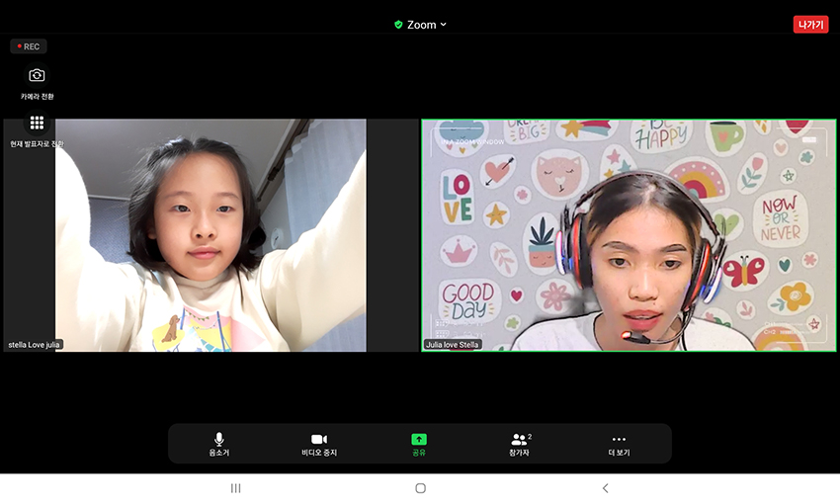Image resolution: width=840 pixels, height=504 pixels.
Task: Expand the chevron next to Zoom title
Action: 444,25
